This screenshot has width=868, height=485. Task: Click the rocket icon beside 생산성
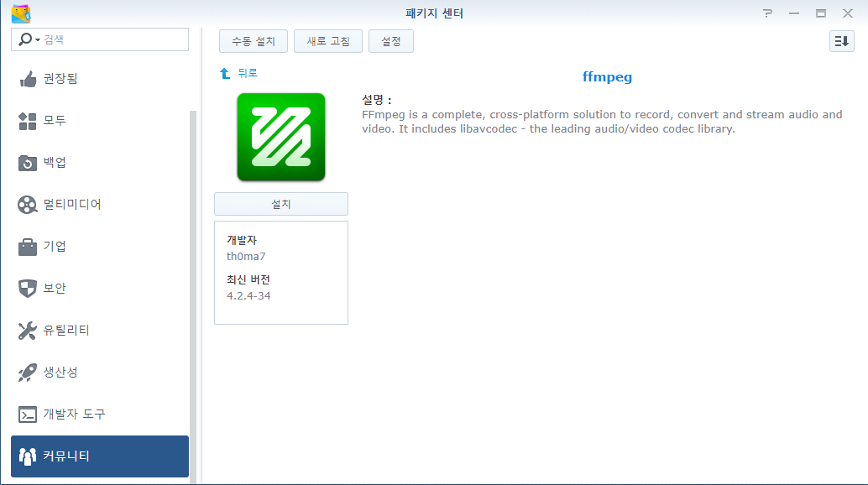27,373
